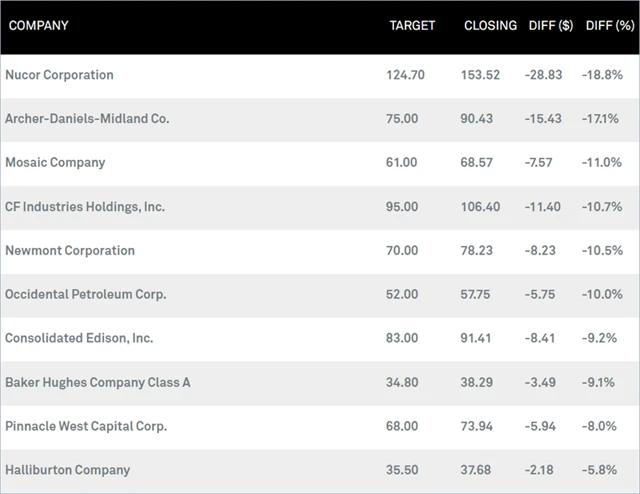Viewport: 640px width, 494px height.
Task: Sort by the TARGET column header
Action: [412, 25]
